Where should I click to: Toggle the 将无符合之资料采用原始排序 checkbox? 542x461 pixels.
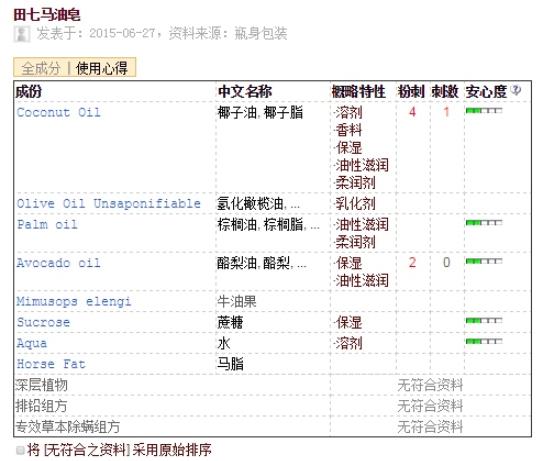[20, 450]
